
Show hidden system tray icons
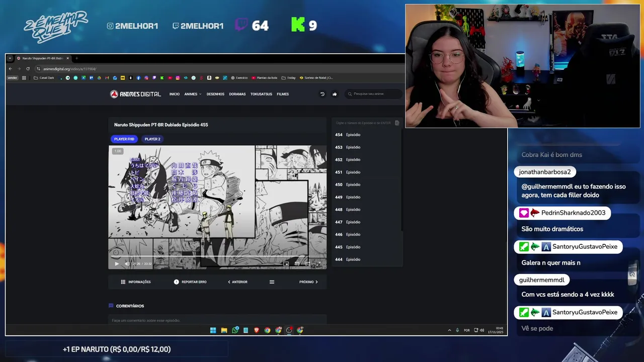point(449,330)
